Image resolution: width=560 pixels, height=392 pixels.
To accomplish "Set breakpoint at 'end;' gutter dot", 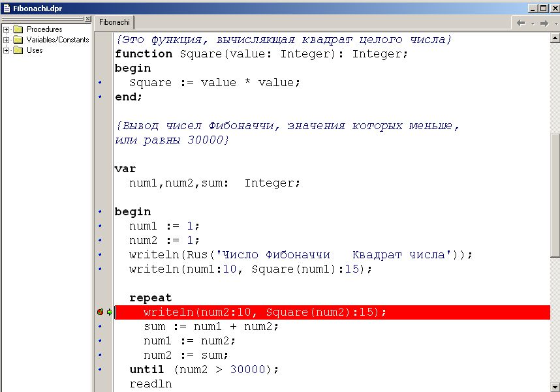I will coord(100,97).
